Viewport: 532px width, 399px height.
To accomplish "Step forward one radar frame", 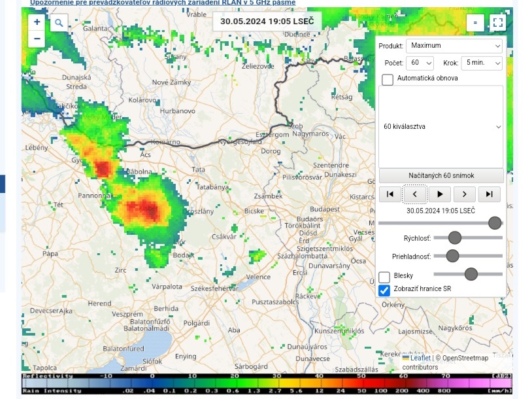I will coord(465,194).
